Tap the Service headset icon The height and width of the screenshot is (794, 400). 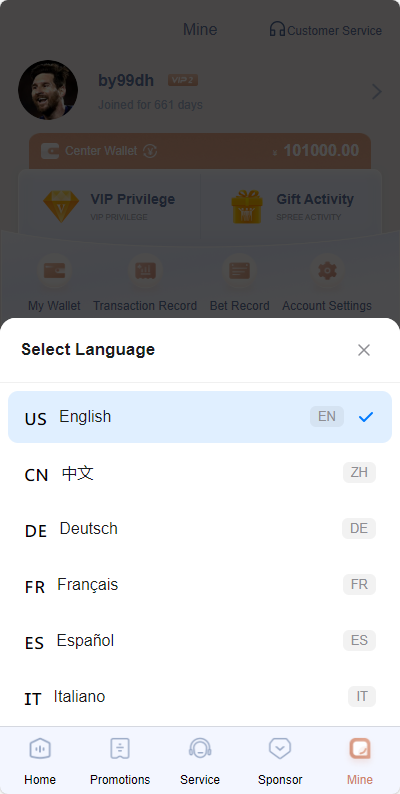point(200,748)
